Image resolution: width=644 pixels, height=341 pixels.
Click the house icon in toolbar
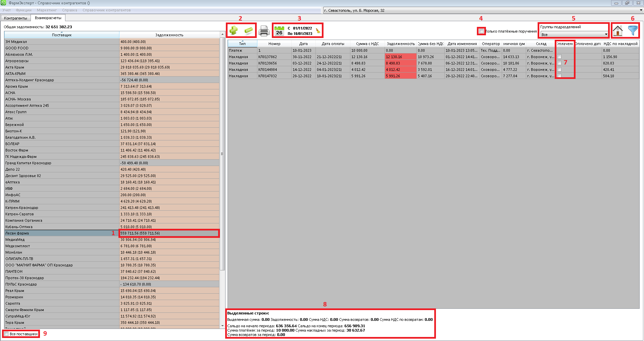point(617,31)
